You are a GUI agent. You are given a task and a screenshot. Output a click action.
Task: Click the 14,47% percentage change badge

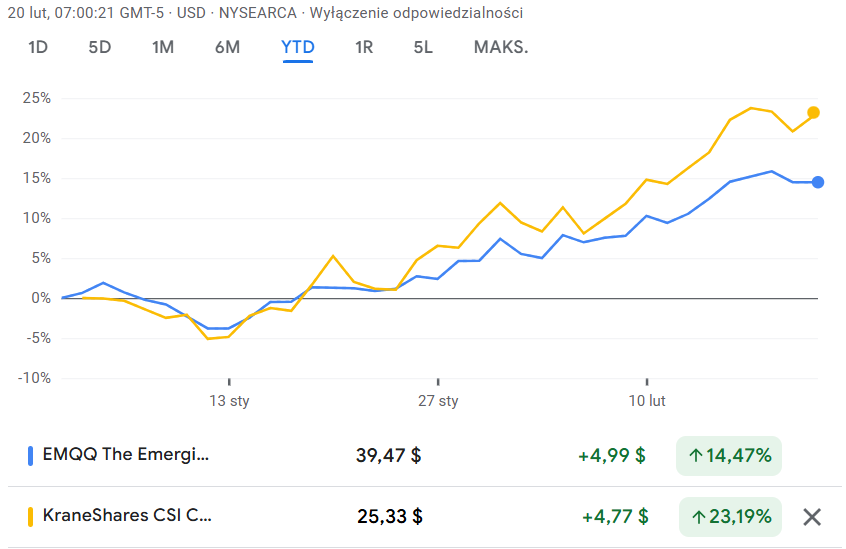[x=729, y=456]
